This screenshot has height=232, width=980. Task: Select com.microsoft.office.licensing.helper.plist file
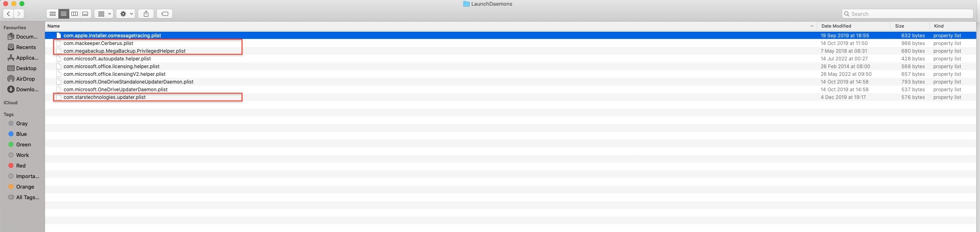click(510, 66)
